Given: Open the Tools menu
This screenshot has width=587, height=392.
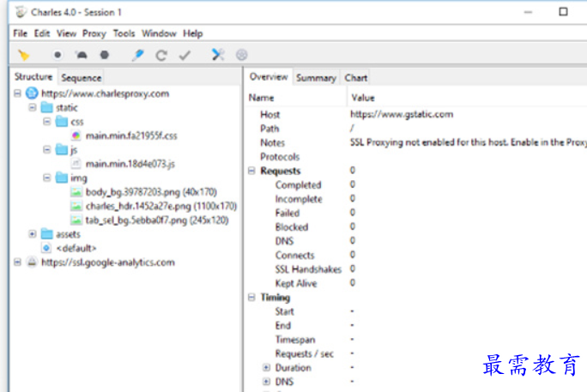Looking at the screenshot, I should pyautogui.click(x=124, y=33).
